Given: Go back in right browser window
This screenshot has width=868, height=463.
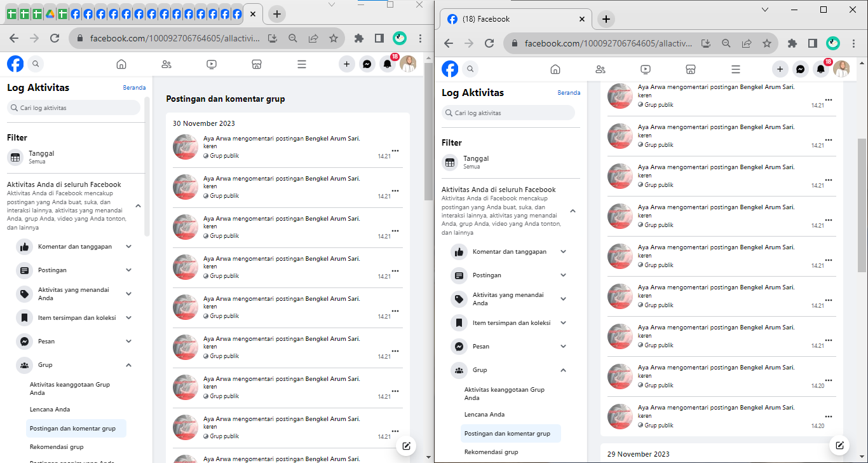Looking at the screenshot, I should (x=449, y=43).
